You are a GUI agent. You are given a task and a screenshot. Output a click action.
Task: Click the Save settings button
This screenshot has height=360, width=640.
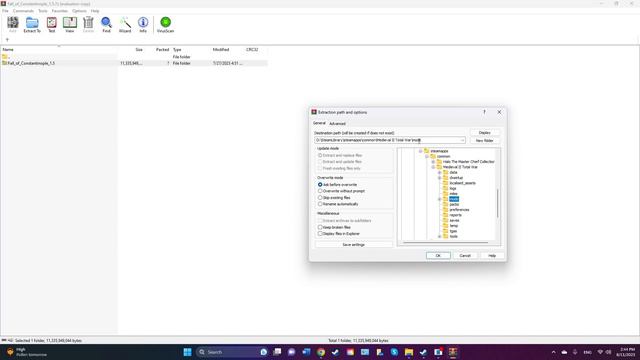(x=353, y=244)
